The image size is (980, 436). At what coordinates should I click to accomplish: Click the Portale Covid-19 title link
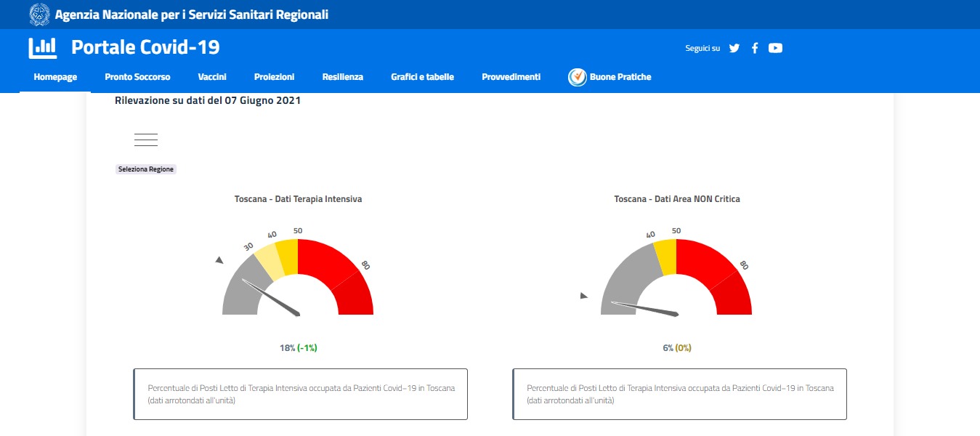[145, 47]
